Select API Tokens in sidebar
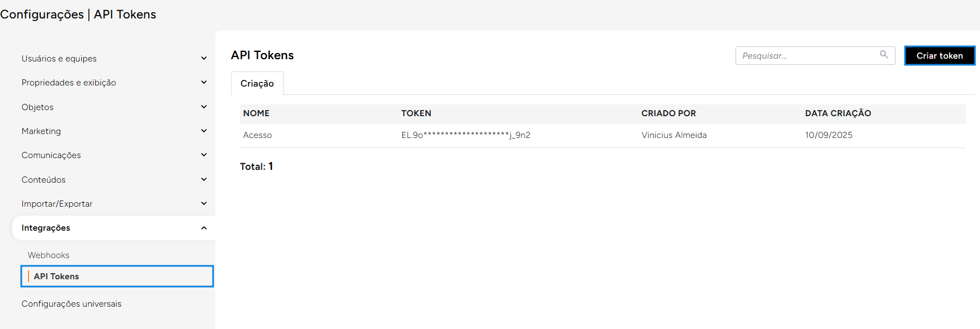Image resolution: width=980 pixels, height=329 pixels. tap(56, 276)
